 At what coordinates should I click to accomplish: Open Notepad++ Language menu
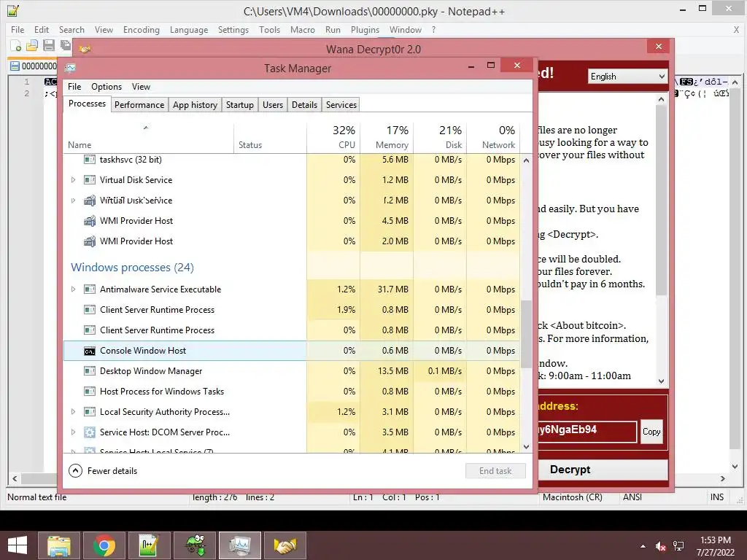(x=189, y=29)
